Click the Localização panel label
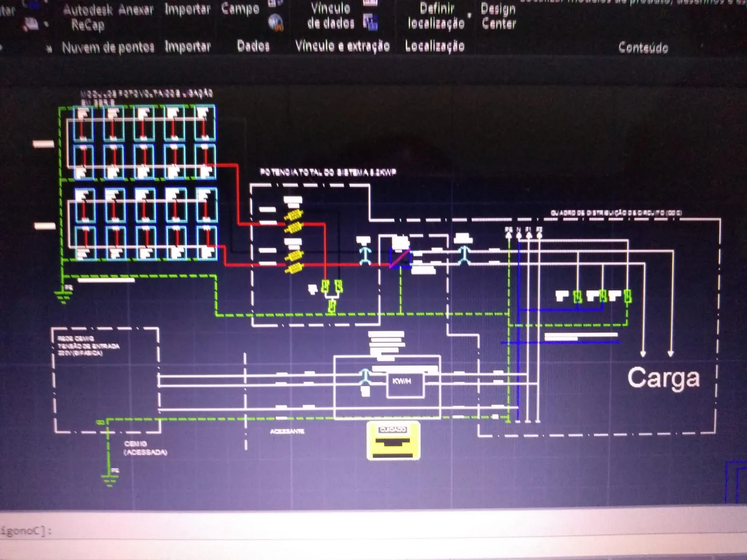Image resolution: width=747 pixels, height=560 pixels. (x=434, y=46)
